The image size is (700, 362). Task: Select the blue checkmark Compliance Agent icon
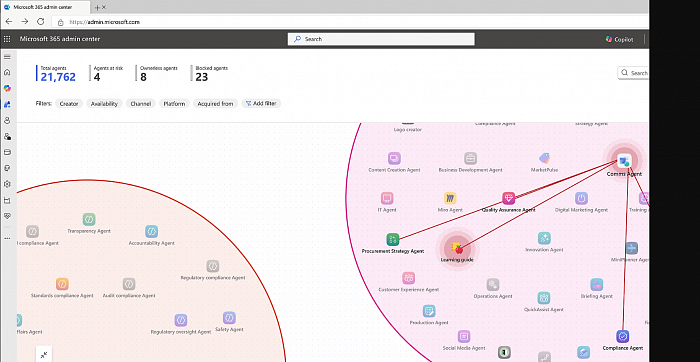point(622,337)
